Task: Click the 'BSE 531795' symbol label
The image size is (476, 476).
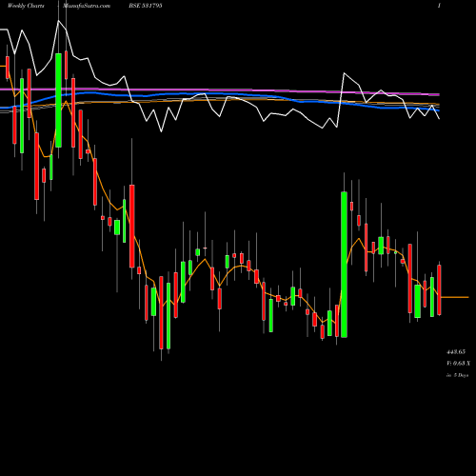Action: click(146, 6)
